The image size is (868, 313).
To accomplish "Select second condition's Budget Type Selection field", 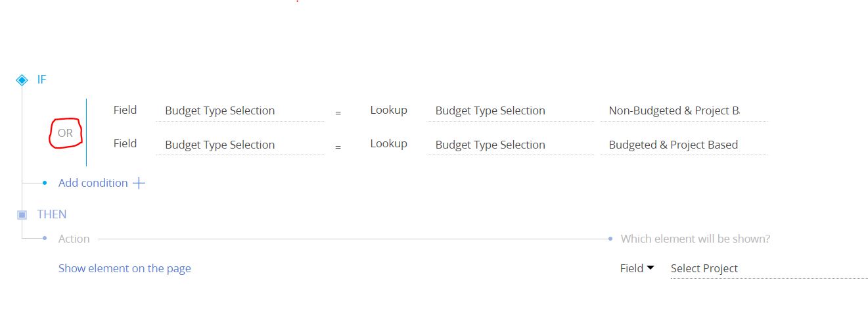I will coord(240,145).
